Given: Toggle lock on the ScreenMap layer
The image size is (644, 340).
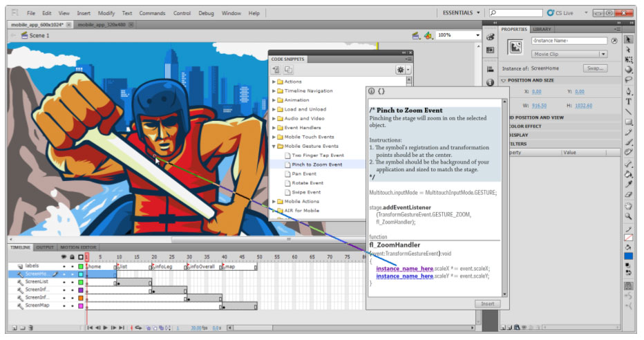Looking at the screenshot, I should point(72,305).
